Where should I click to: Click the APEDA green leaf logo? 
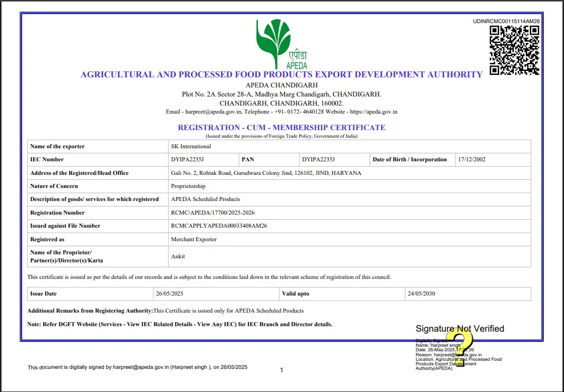pyautogui.click(x=274, y=40)
